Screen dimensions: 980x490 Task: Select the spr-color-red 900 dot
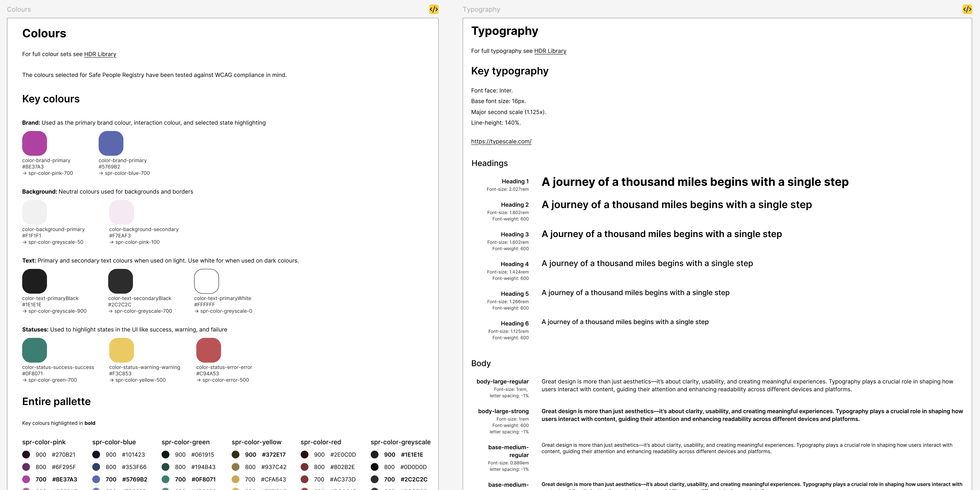click(x=304, y=455)
